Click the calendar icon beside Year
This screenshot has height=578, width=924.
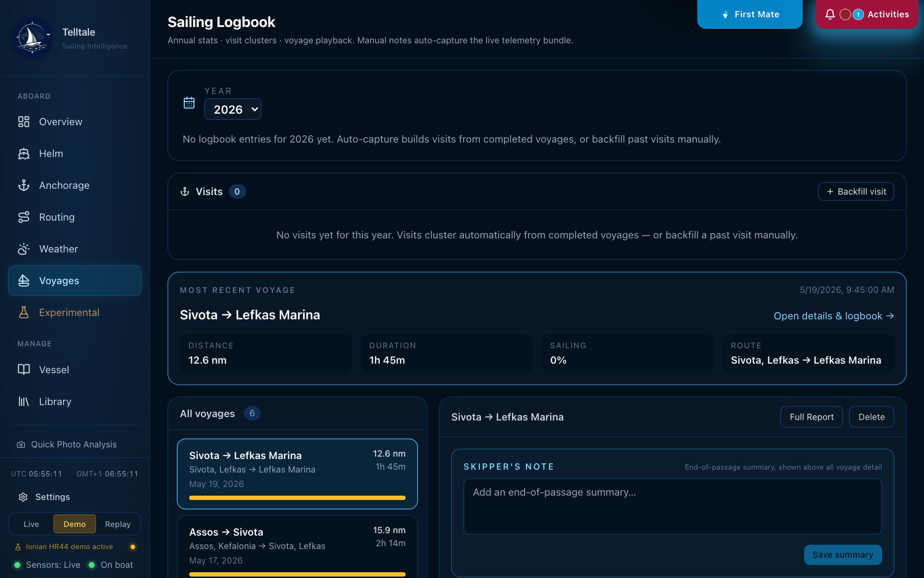[189, 103]
